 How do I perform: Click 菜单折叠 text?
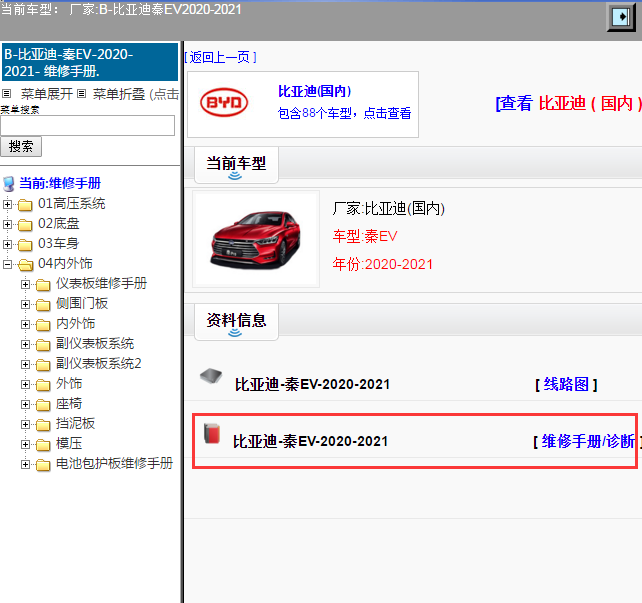(119, 94)
